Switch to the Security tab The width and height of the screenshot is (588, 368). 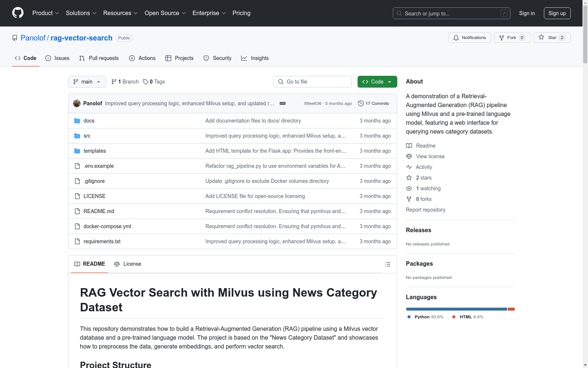pyautogui.click(x=218, y=58)
